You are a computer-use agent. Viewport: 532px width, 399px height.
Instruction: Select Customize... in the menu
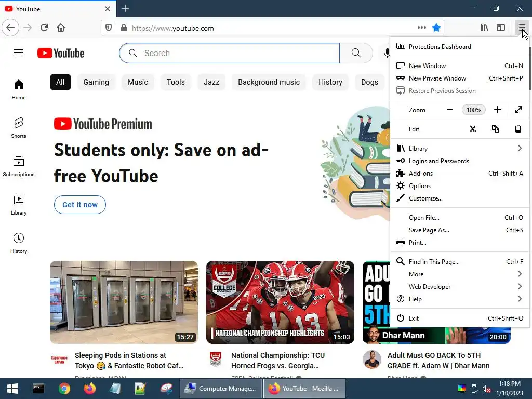(460, 198)
